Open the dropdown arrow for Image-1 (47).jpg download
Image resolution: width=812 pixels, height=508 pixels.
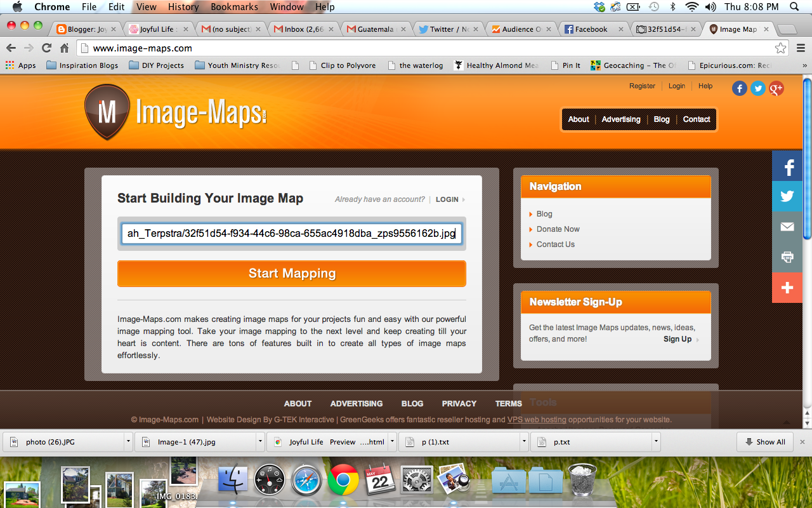coord(260,441)
